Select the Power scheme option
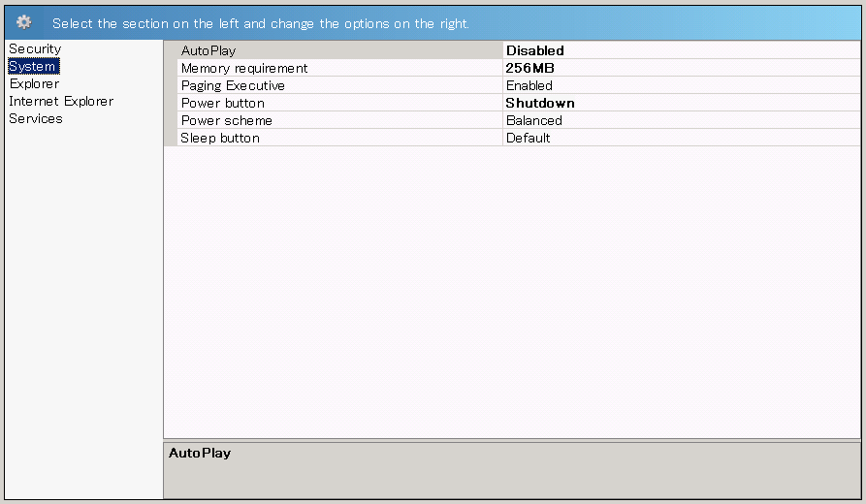This screenshot has height=504, width=866. coord(339,120)
